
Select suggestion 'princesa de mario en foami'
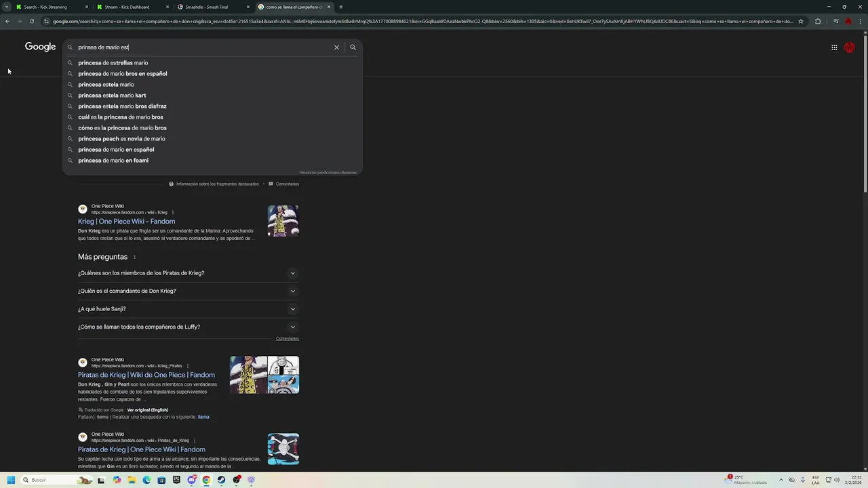pyautogui.click(x=113, y=161)
